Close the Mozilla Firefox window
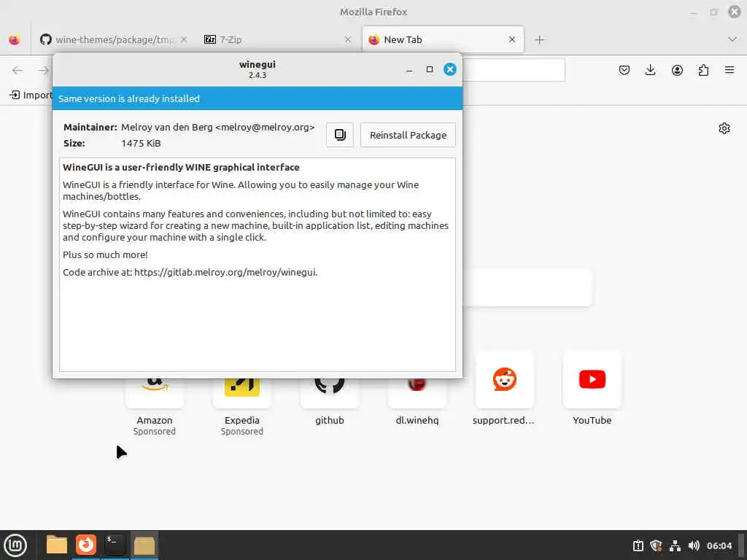Image resolution: width=747 pixels, height=560 pixels. click(x=734, y=12)
